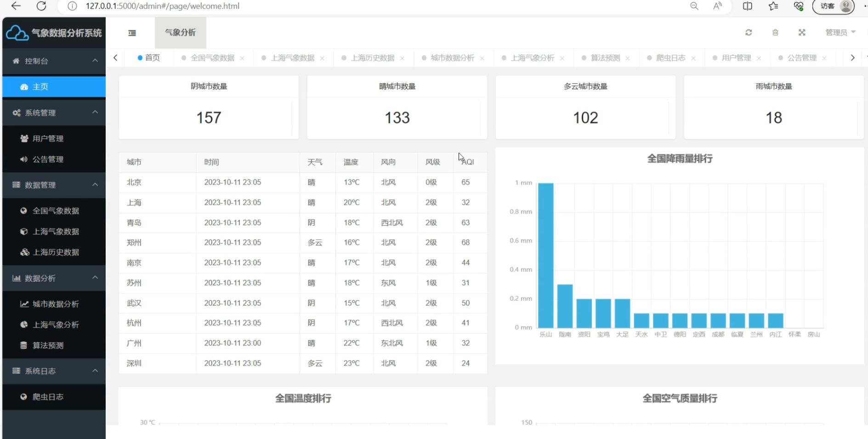Switch to the 公告管理 tab
The image size is (868, 439).
(x=802, y=58)
